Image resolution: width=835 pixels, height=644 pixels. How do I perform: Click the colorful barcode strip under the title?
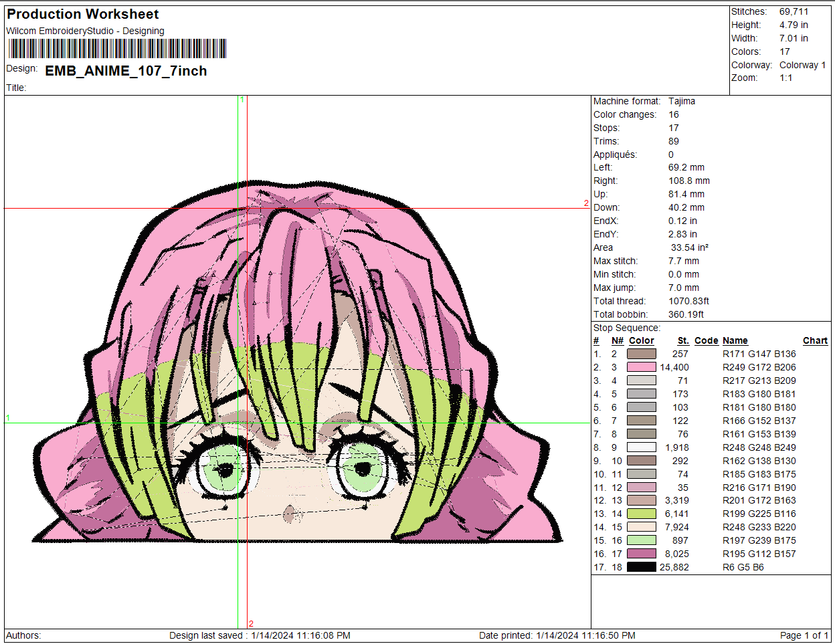[117, 49]
